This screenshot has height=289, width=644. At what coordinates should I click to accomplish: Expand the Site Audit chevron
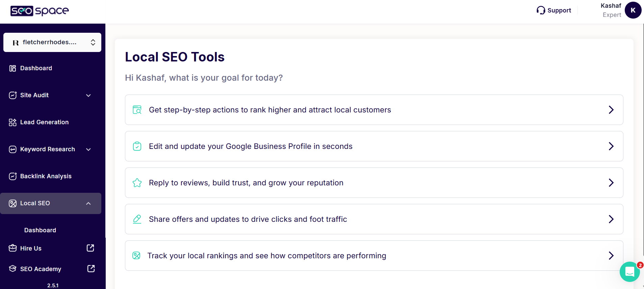tap(88, 96)
